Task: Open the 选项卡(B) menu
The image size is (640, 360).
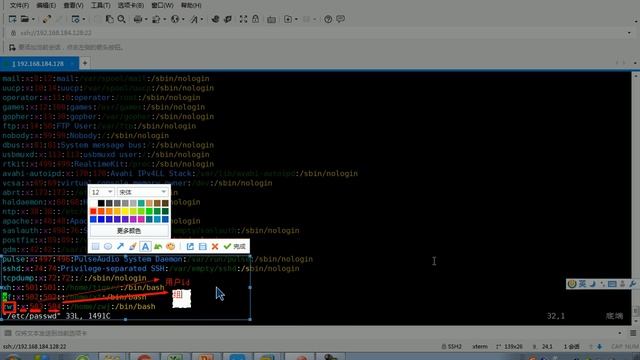Action: [131, 5]
